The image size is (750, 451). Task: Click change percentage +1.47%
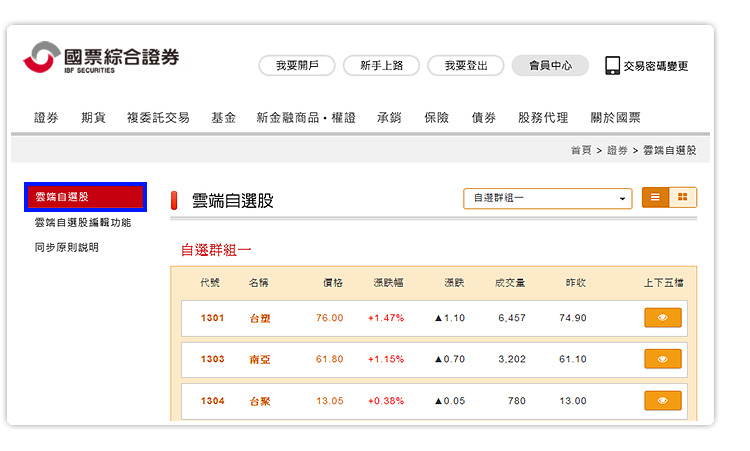coord(386,318)
